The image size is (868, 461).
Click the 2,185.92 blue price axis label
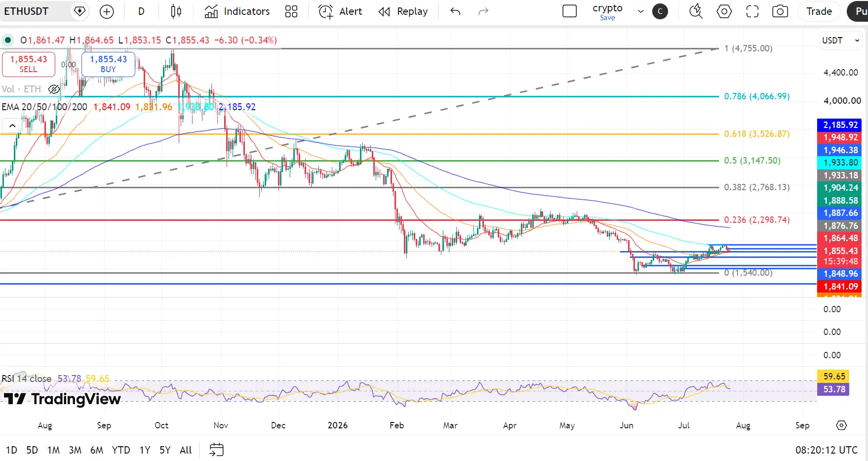tap(840, 125)
